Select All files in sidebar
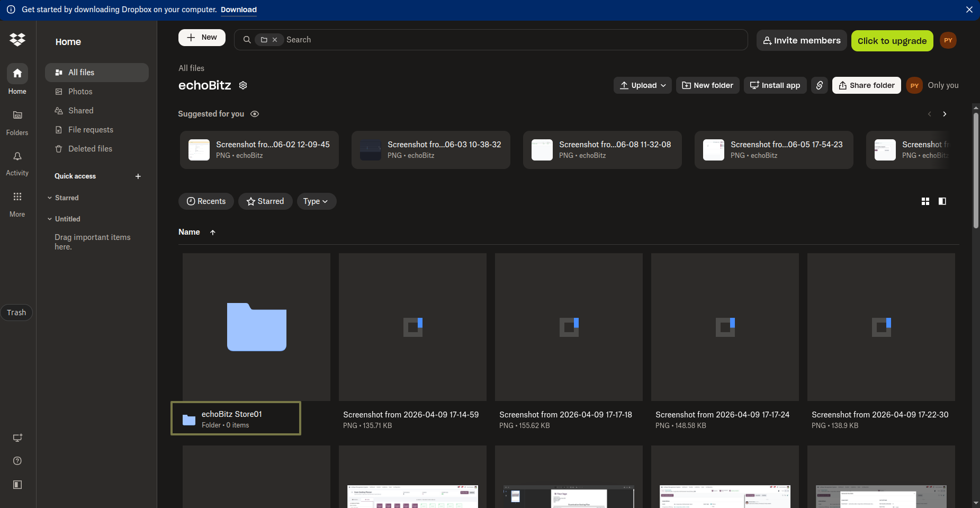980x508 pixels. tap(97, 73)
